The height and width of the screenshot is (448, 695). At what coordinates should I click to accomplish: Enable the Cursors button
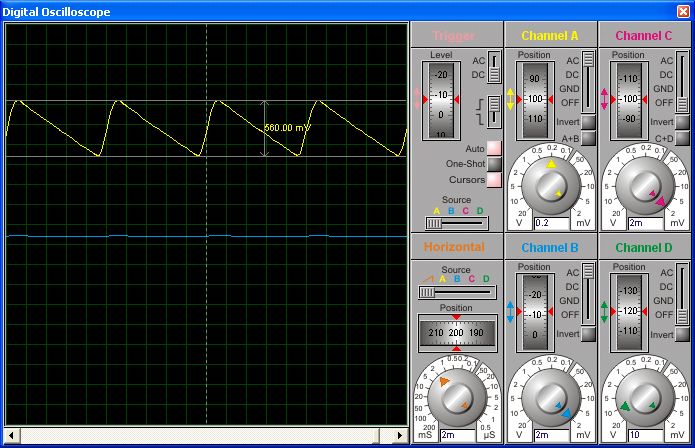494,180
